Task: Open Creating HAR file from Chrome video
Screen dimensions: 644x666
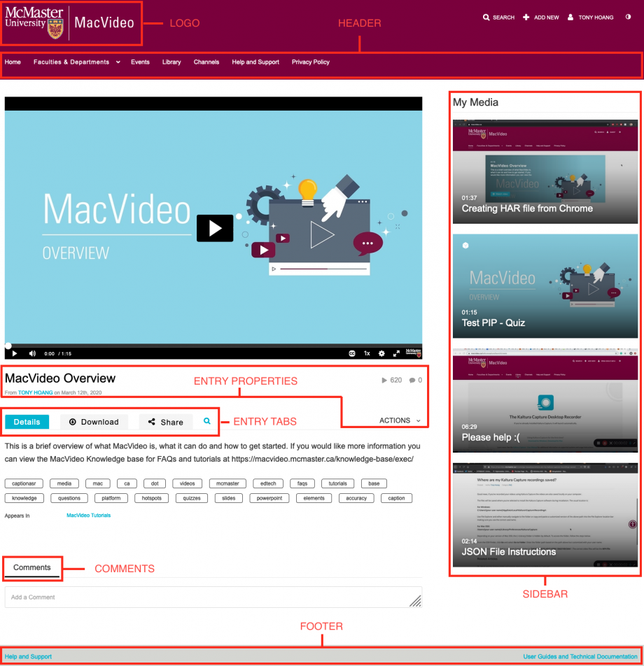Action: coord(545,171)
